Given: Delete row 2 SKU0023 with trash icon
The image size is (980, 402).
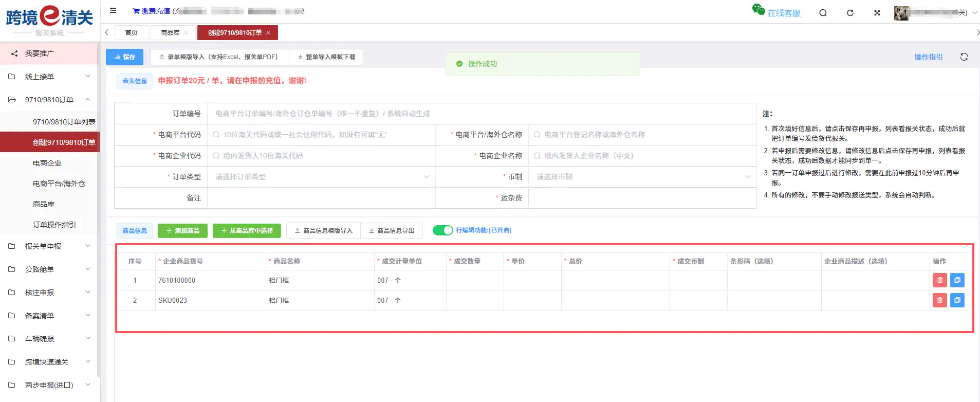Looking at the screenshot, I should pyautogui.click(x=939, y=300).
